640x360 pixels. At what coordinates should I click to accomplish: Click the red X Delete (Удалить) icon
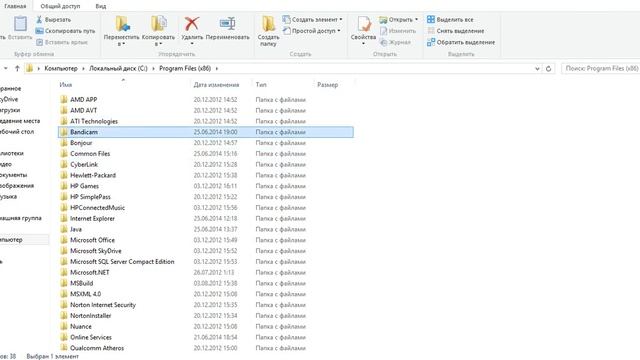click(191, 24)
